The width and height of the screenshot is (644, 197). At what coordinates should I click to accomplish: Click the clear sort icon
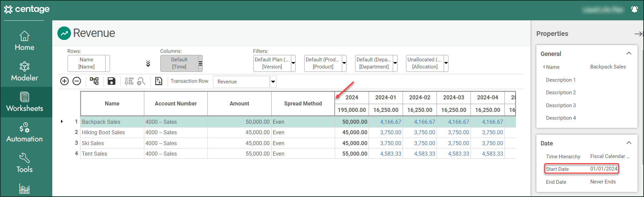click(x=129, y=81)
